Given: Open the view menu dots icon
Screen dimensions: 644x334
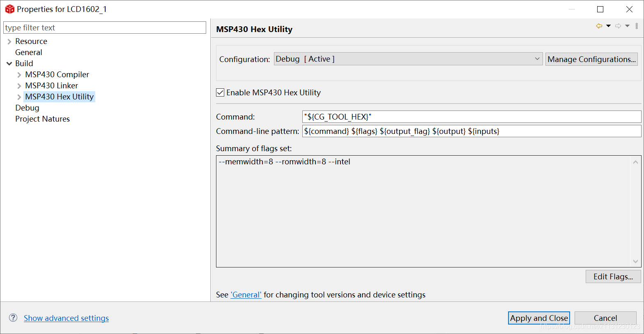Looking at the screenshot, I should click(637, 26).
